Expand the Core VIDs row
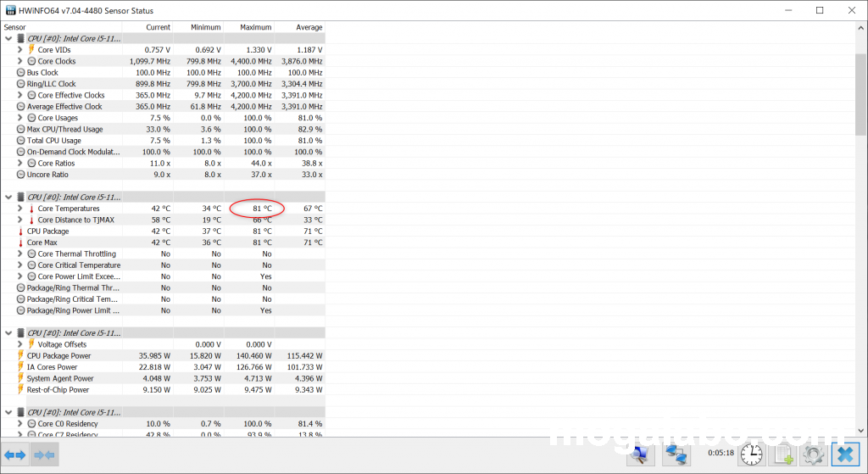 tap(20, 50)
